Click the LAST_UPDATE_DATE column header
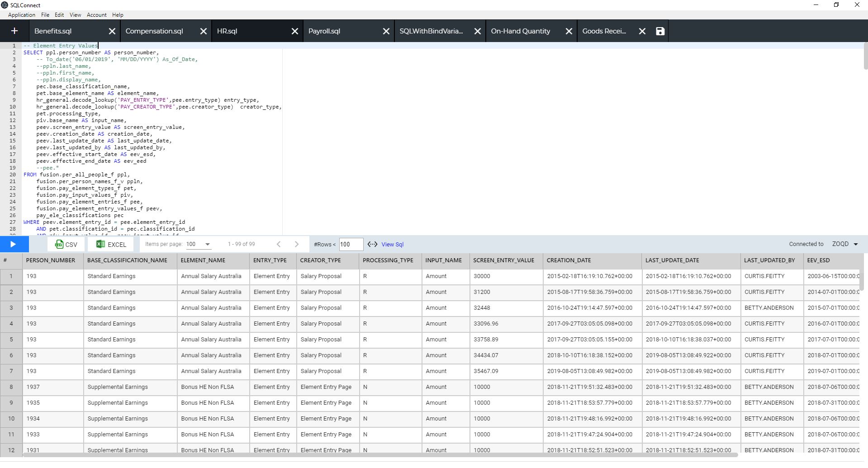The height and width of the screenshot is (468, 868). (691, 260)
